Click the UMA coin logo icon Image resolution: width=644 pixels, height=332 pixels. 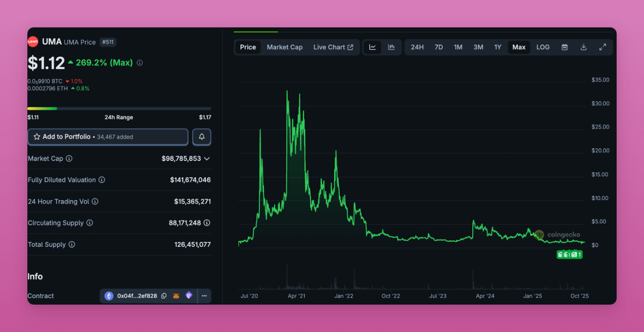pos(33,42)
